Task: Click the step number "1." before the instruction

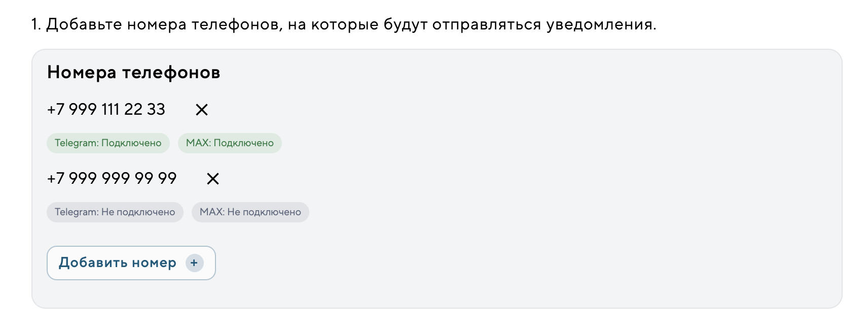Action: pyautogui.click(x=35, y=24)
